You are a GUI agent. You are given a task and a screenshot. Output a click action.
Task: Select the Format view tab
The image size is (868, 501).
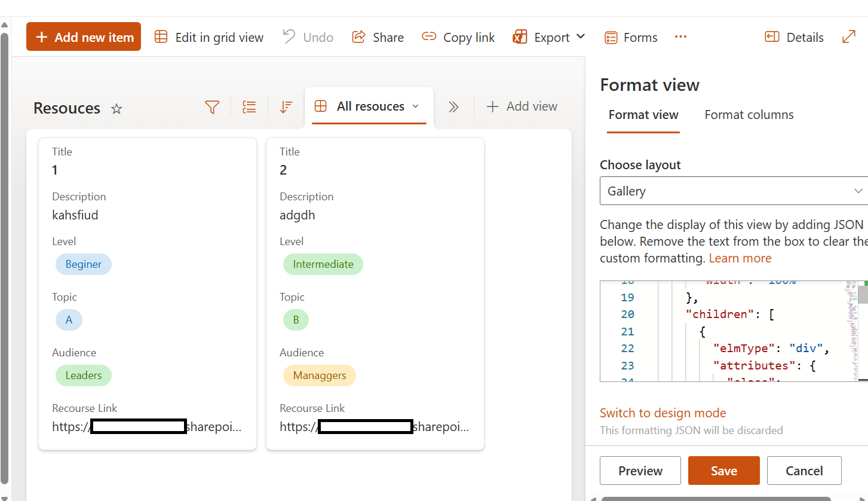pos(643,115)
